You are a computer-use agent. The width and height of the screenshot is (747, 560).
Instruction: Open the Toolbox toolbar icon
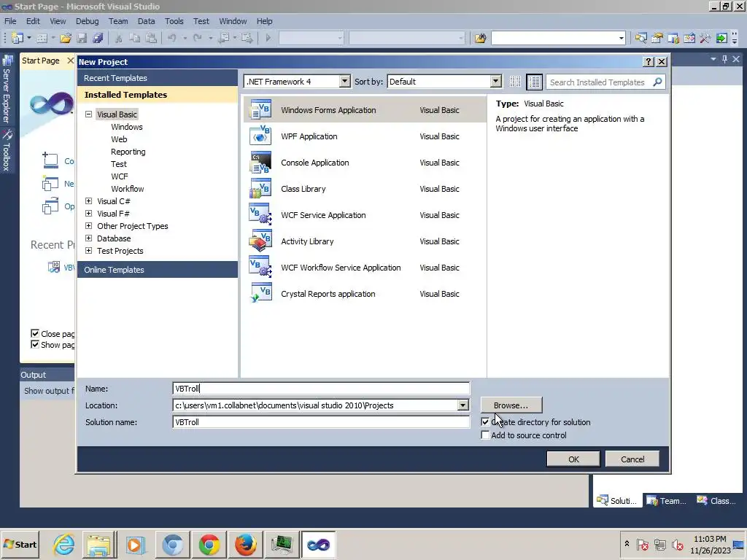[705, 38]
